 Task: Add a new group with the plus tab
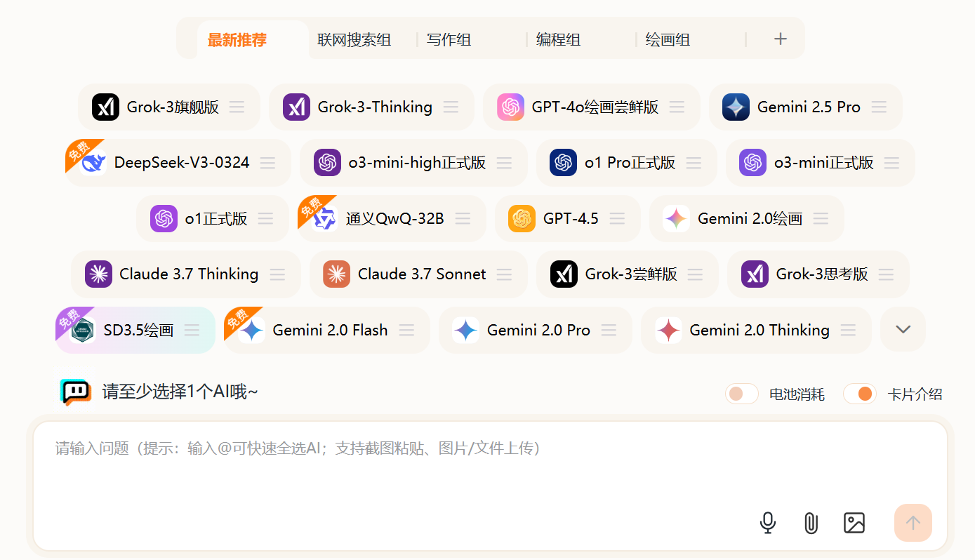[780, 39]
